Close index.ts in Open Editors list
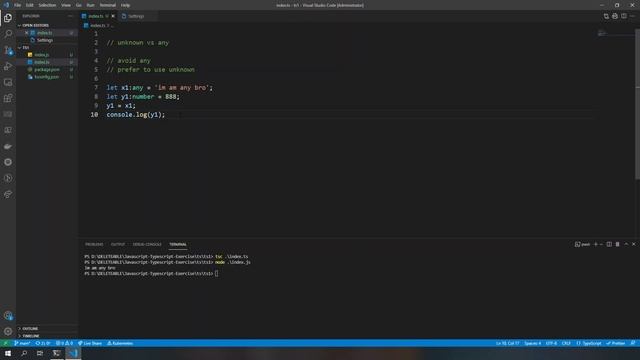The width and height of the screenshot is (640, 360). [x=27, y=33]
